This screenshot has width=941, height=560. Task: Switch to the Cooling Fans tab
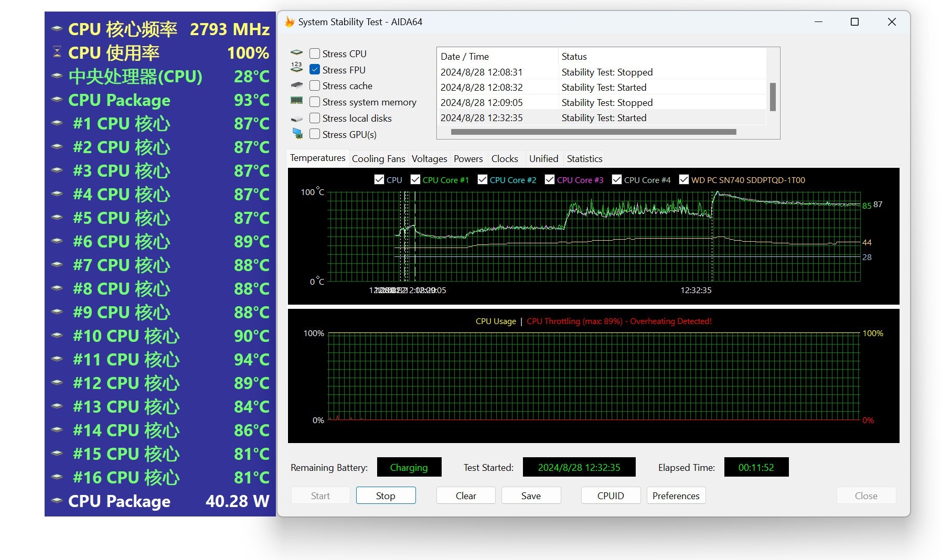tap(378, 158)
